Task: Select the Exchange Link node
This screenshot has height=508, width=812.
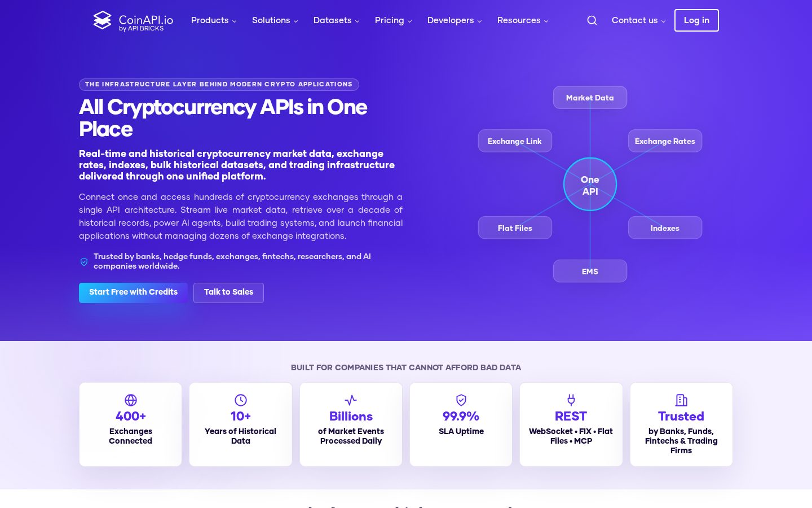Action: tap(515, 141)
